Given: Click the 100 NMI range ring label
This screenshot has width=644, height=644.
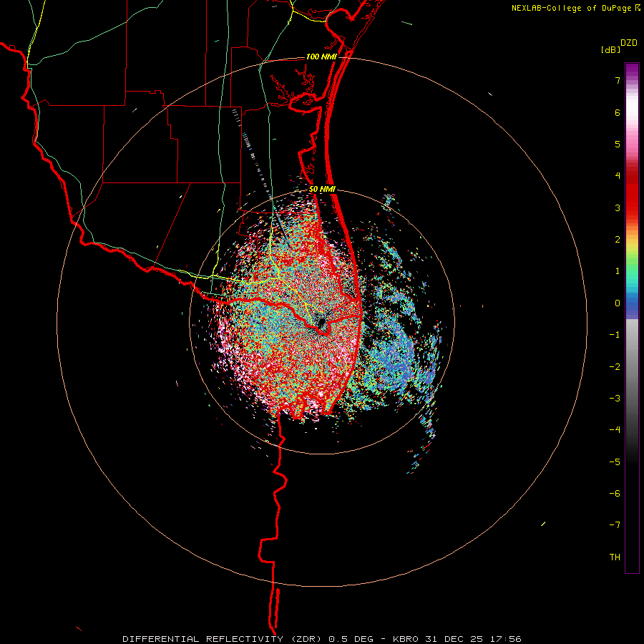Looking at the screenshot, I should point(321,57).
